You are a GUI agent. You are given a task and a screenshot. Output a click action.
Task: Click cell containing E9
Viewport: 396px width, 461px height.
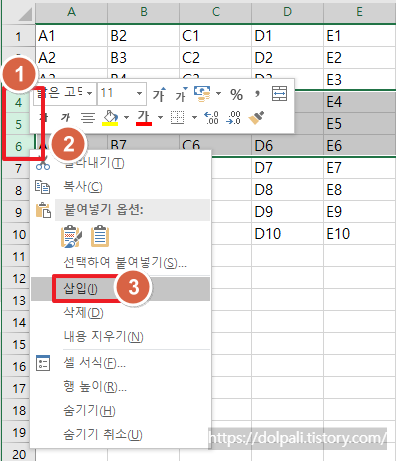pos(359,212)
